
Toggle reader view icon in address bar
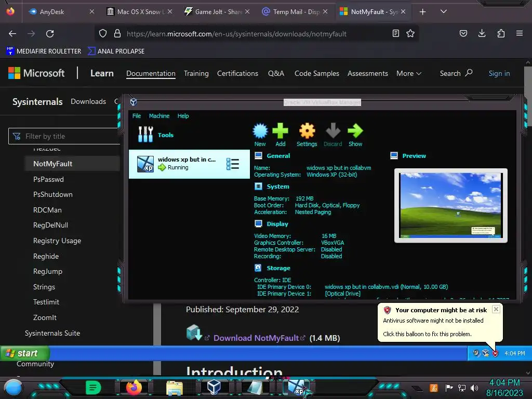395,33
